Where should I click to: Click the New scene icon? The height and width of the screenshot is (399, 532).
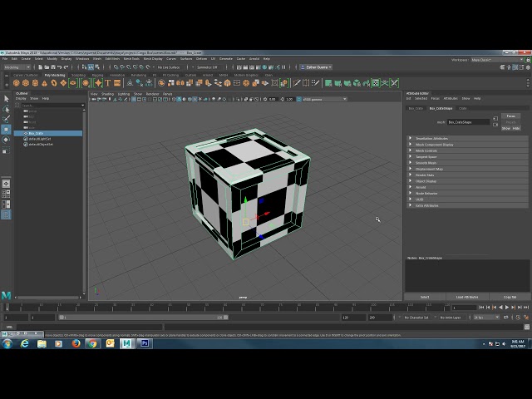(41, 67)
